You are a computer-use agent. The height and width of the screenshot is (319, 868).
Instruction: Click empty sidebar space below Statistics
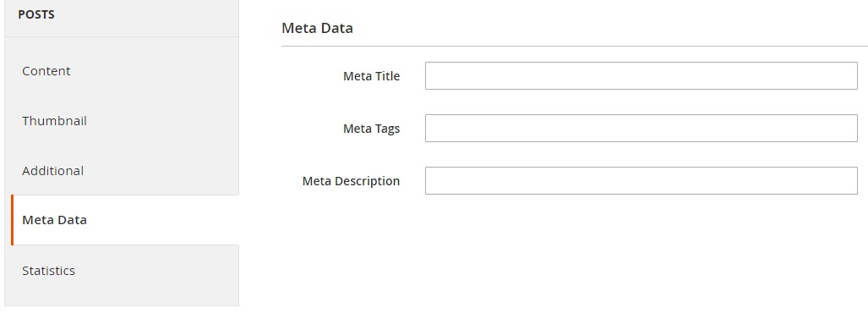(122, 300)
